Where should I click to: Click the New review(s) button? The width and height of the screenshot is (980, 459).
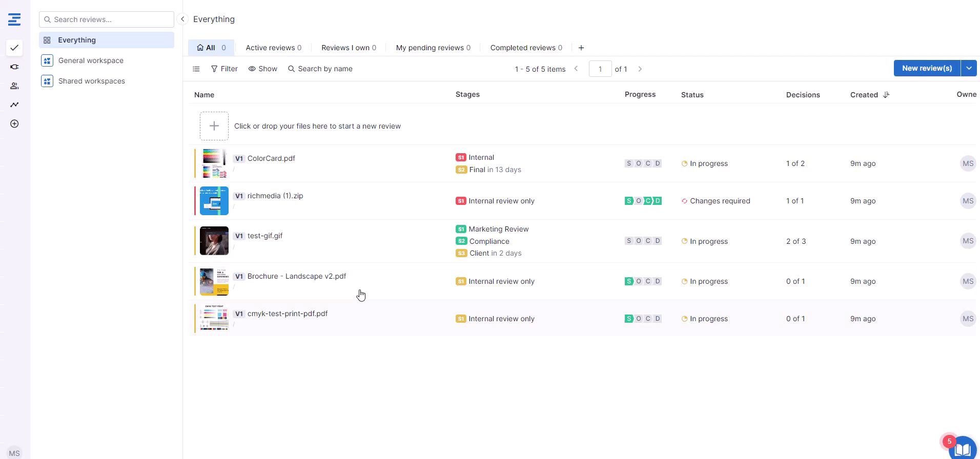coord(927,68)
